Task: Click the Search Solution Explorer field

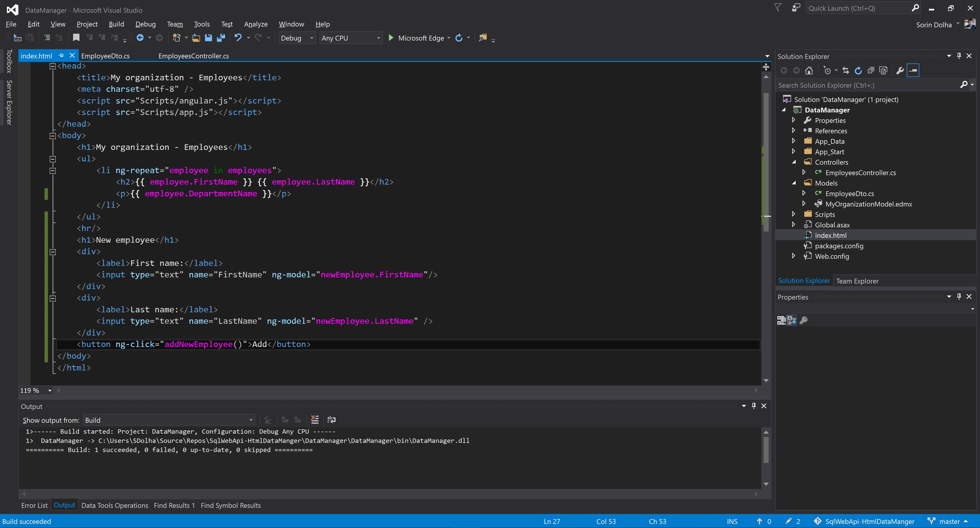Action: [867, 85]
